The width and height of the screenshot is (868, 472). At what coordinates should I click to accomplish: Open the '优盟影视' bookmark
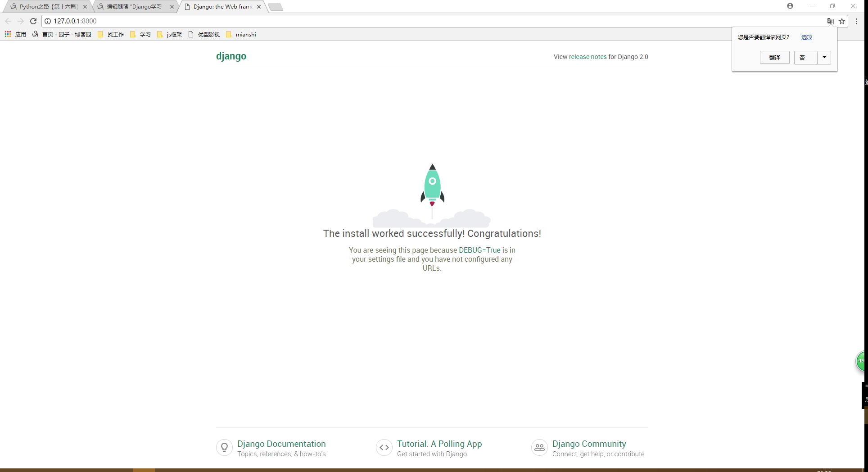pyautogui.click(x=204, y=34)
